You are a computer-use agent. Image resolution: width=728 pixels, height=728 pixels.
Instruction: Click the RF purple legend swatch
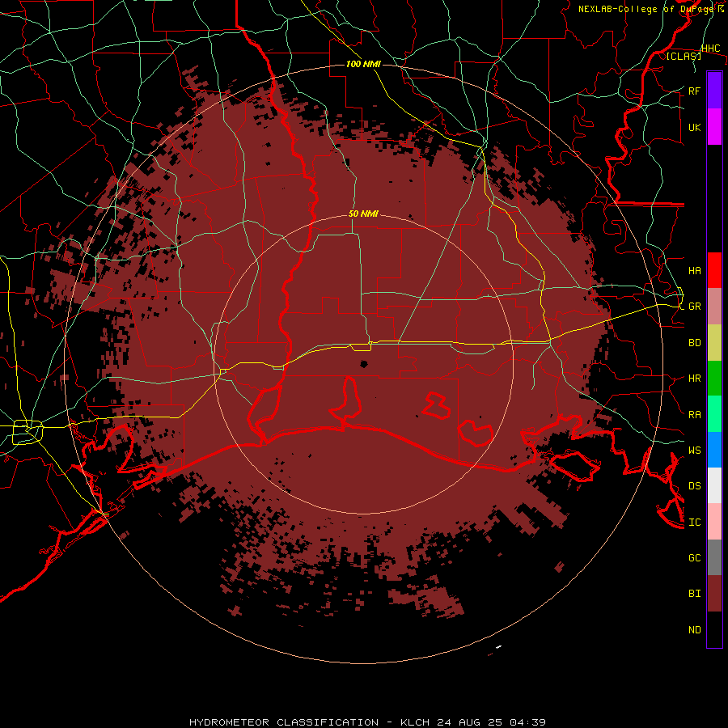[714, 91]
